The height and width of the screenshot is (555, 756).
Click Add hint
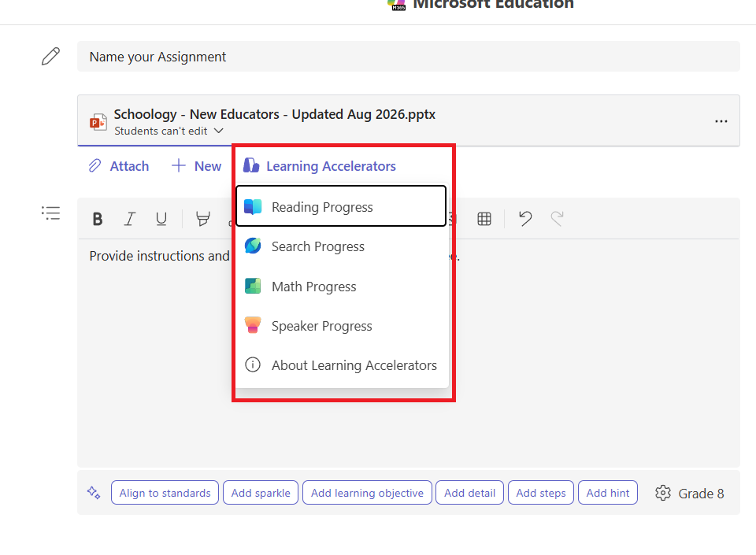tap(607, 493)
